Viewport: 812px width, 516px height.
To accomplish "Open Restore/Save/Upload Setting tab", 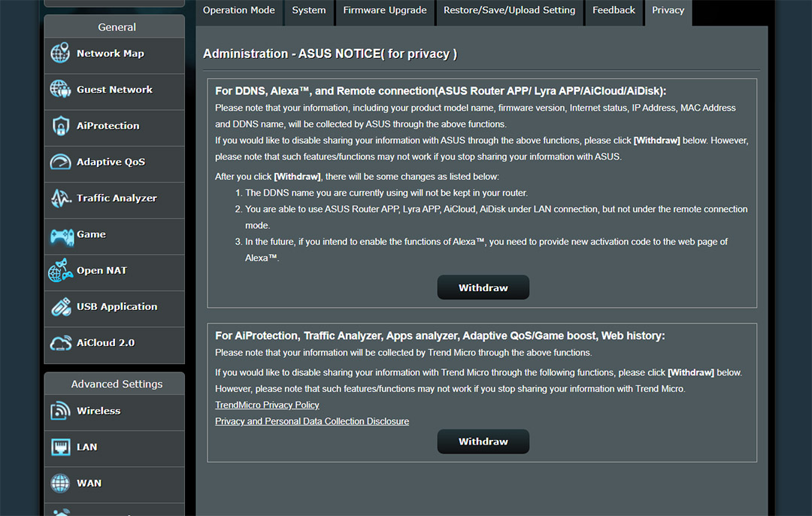I will [509, 12].
